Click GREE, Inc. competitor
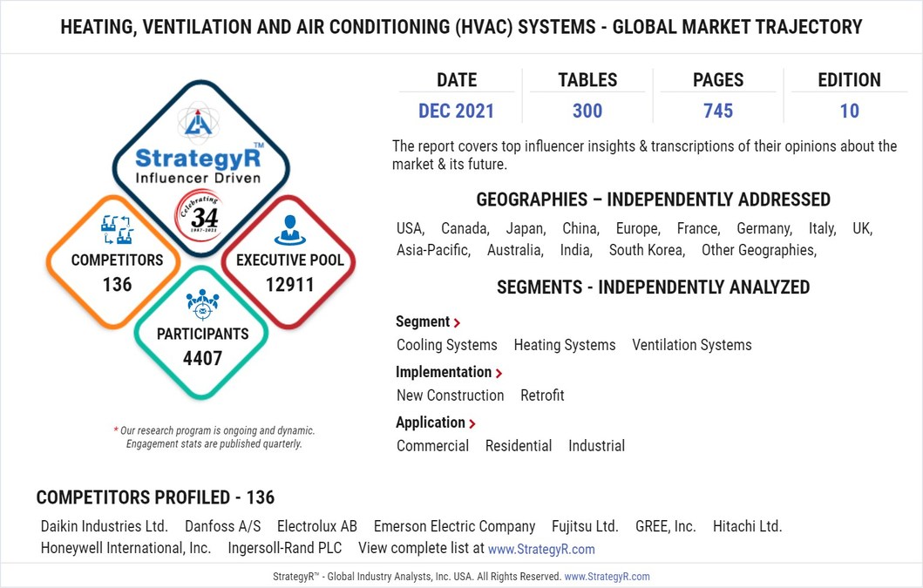This screenshot has width=923, height=588. [665, 526]
